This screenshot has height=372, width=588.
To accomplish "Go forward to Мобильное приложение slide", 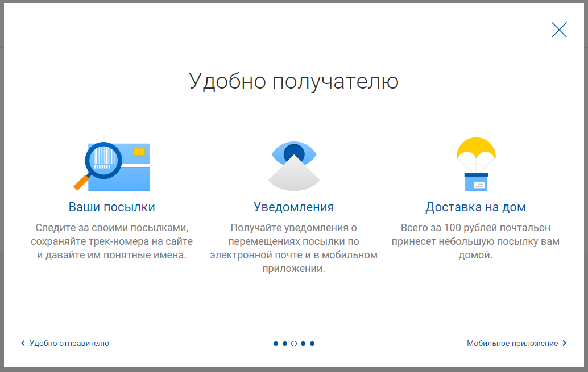I will (x=512, y=343).
